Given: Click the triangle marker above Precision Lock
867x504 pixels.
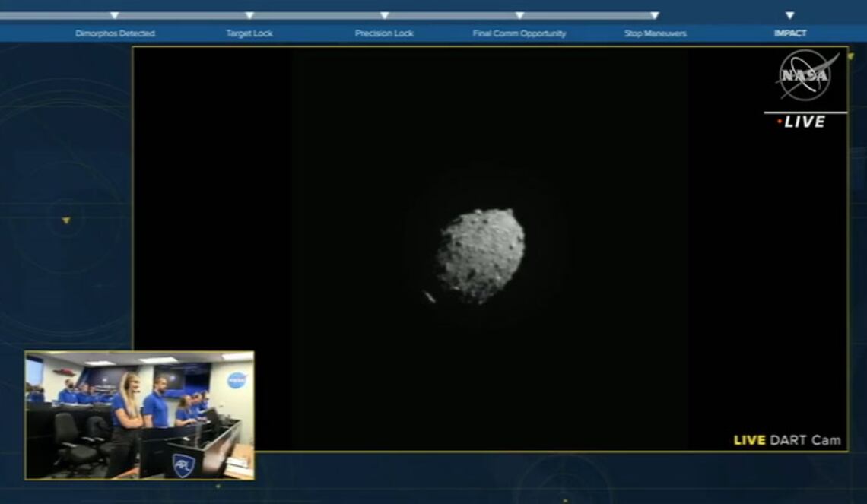Looking at the screenshot, I should (384, 15).
